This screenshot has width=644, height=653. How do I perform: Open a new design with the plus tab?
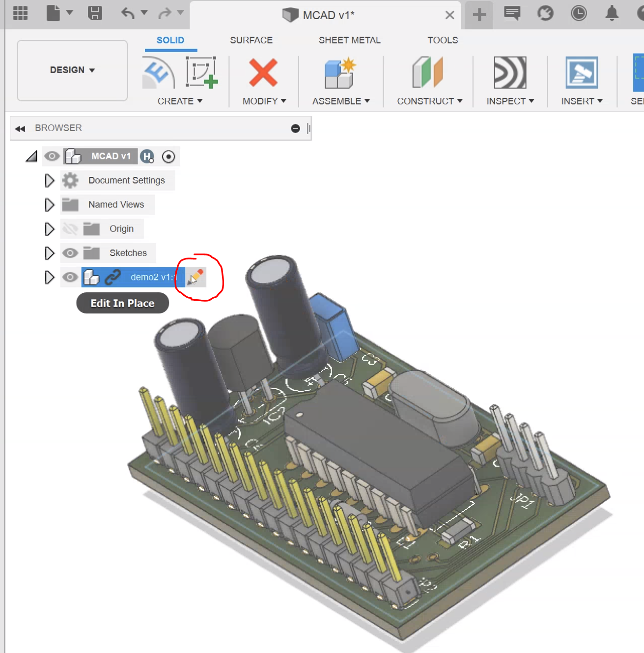click(478, 14)
